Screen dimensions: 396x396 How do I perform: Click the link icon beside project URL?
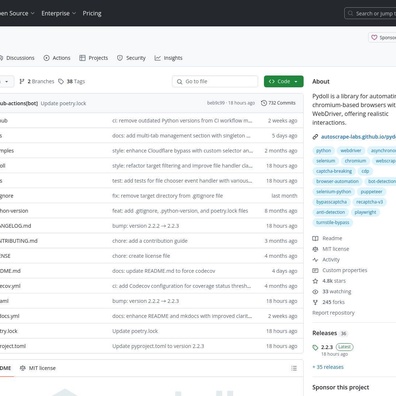[x=315, y=137]
